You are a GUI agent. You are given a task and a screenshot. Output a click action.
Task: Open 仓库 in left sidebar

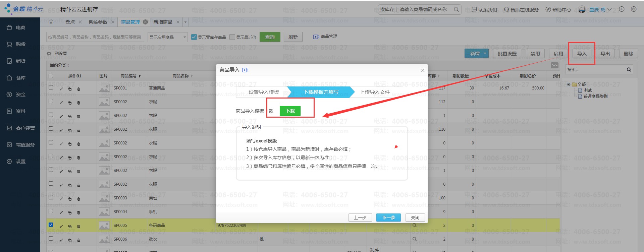coord(20,78)
